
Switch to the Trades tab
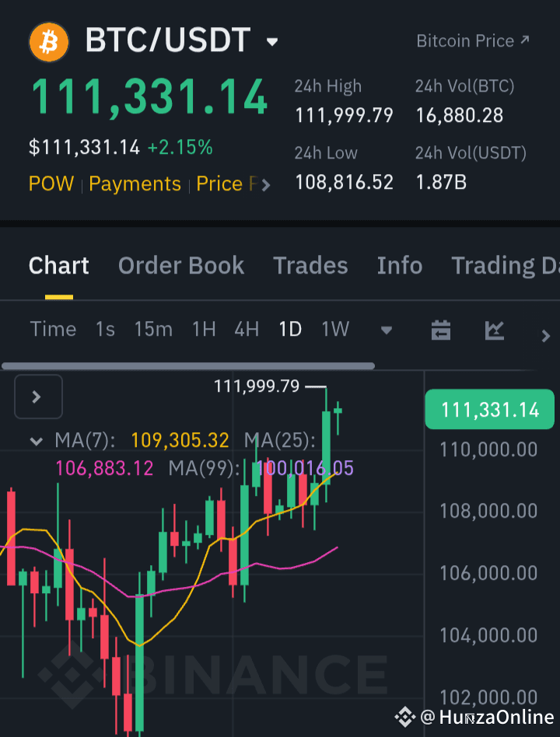tap(310, 266)
